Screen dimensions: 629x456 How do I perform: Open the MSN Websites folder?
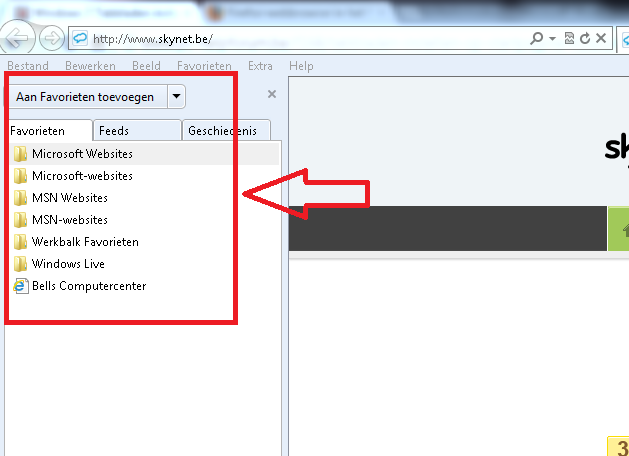[144, 198]
